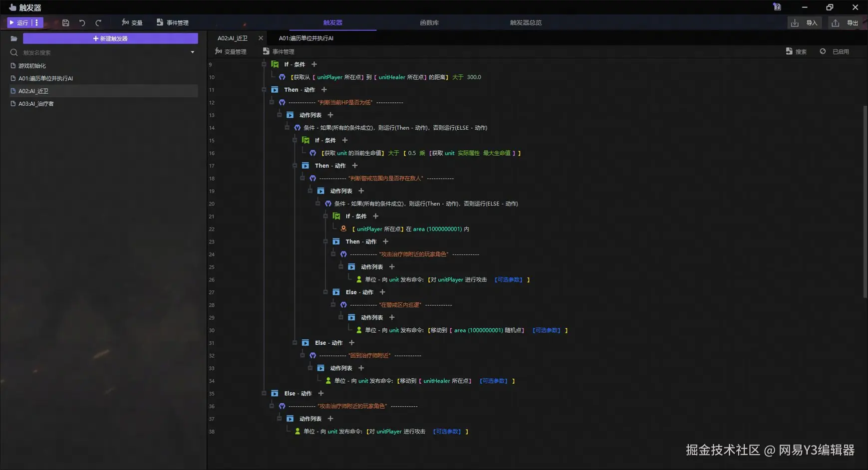
Task: Open 事件管理 in the editor toolbar
Action: click(279, 51)
